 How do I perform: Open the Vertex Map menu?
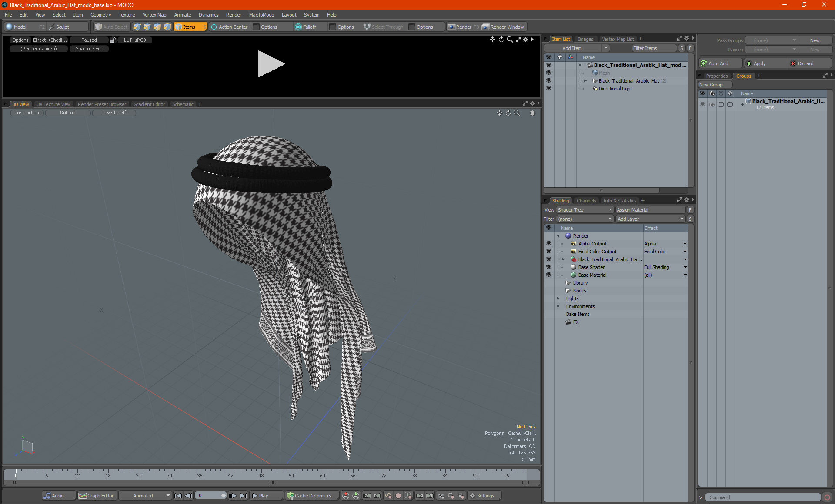[x=154, y=15]
